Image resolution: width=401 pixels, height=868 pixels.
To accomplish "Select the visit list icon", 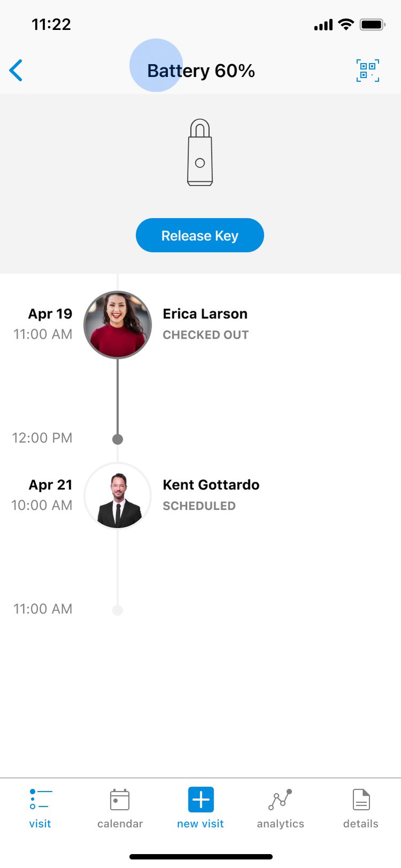I will 40,800.
